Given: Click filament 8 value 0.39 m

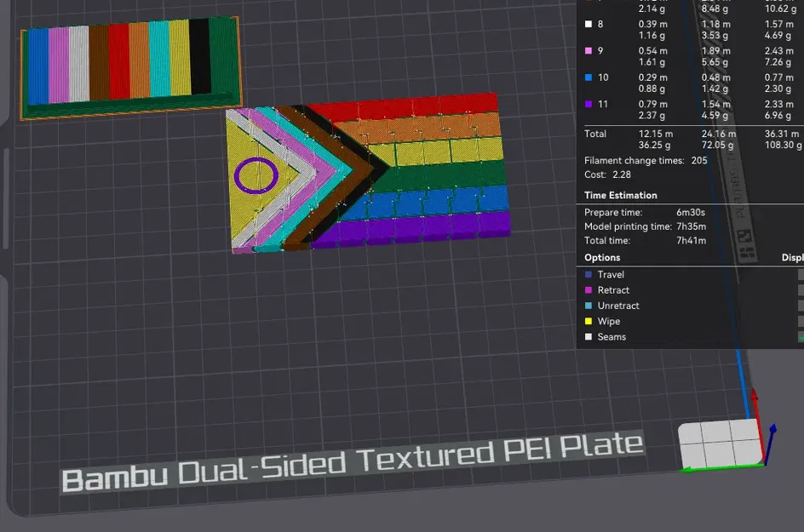Looking at the screenshot, I should point(652,24).
